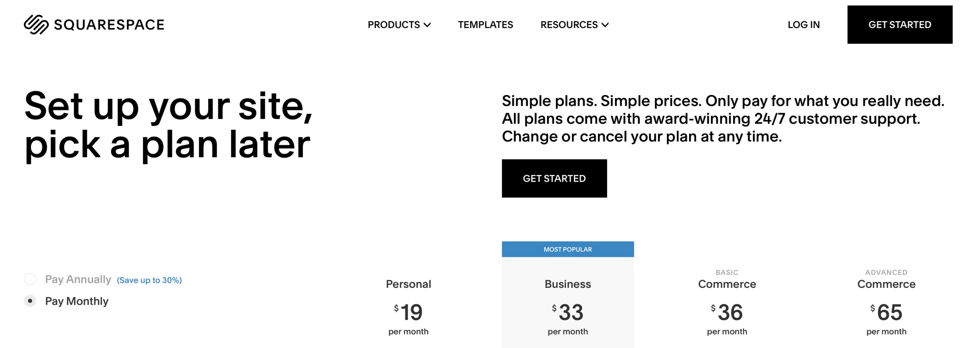
Task: Select the Pay Monthly radio button
Action: click(30, 301)
